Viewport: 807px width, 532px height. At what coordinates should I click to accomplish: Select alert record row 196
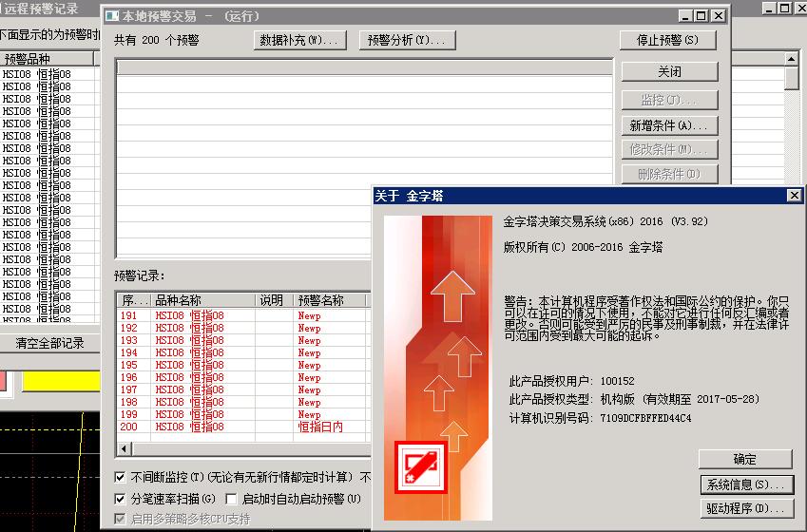(244, 377)
